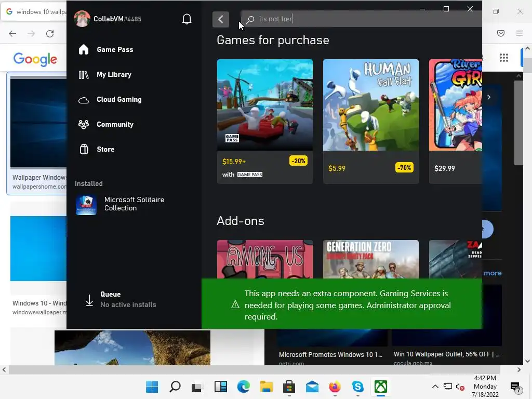Click the Google logo in browser
The height and width of the screenshot is (399, 532).
tap(35, 59)
